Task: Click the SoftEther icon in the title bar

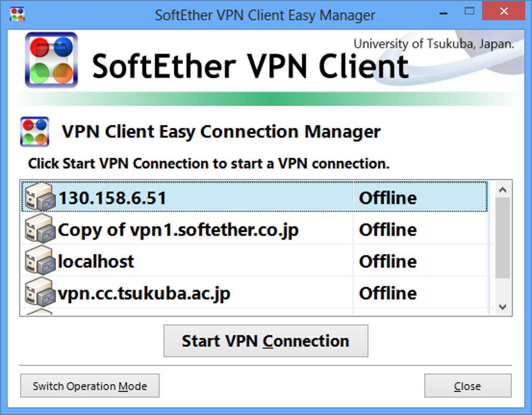Action: tap(16, 14)
